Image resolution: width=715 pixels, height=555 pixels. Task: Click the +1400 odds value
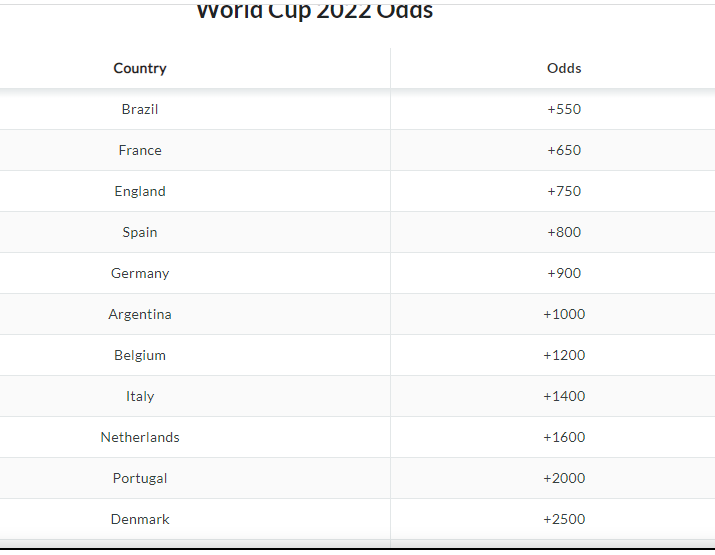coord(564,396)
